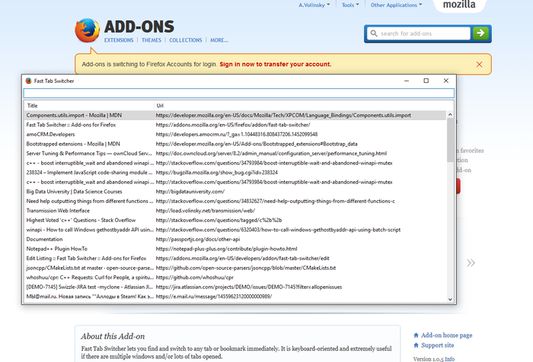
Task: Click the magnifier icon in add-ons search
Action: pyautogui.click(x=374, y=33)
